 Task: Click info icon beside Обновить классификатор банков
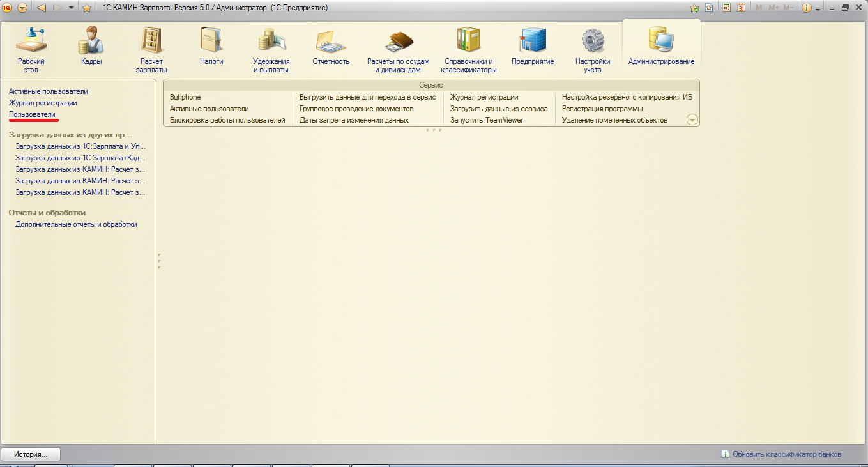(726, 454)
